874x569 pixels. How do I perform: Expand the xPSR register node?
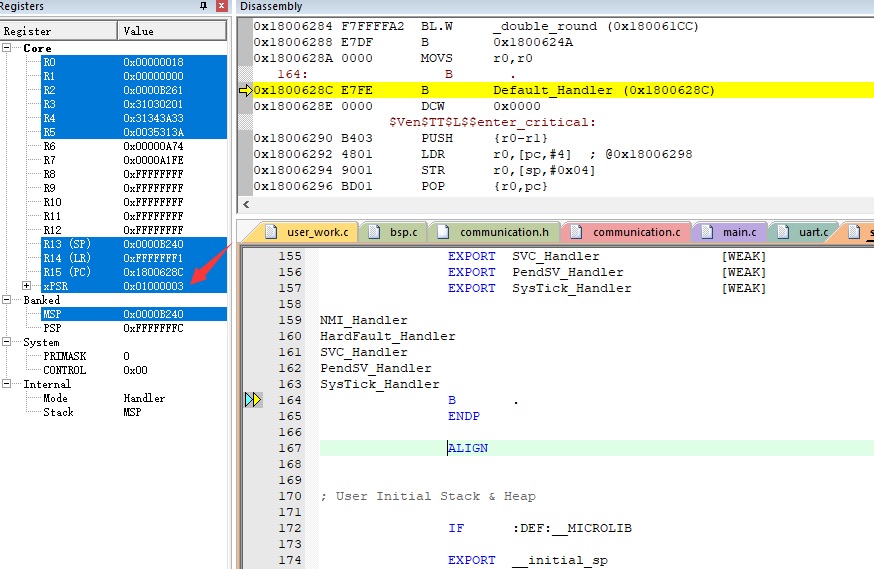[26, 286]
